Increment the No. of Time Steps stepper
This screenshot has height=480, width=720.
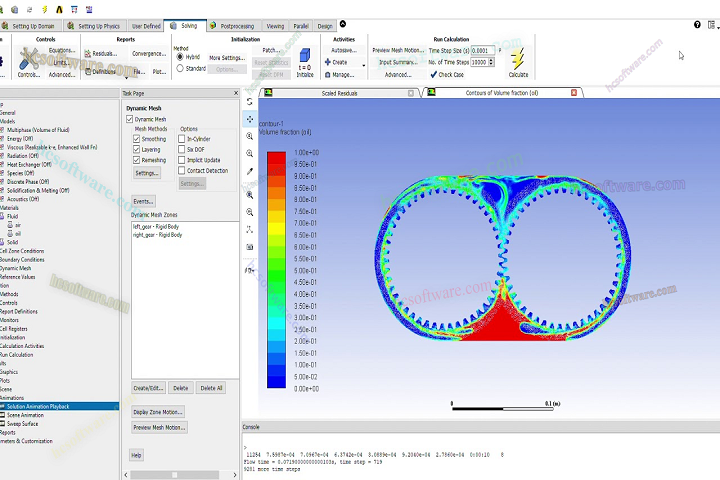coord(491,60)
